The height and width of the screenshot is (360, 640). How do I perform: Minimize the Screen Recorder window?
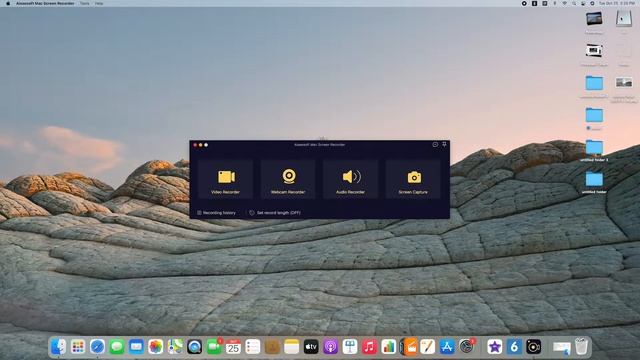tap(200, 145)
